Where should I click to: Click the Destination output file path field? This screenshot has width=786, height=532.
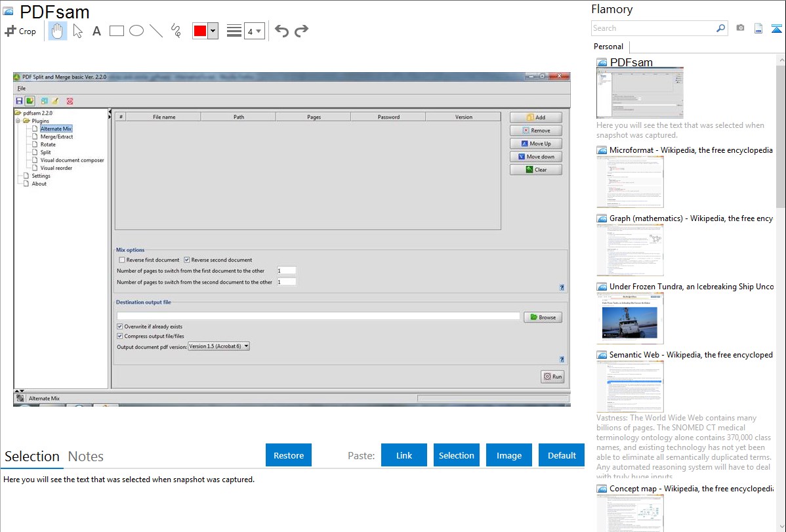[x=318, y=316]
